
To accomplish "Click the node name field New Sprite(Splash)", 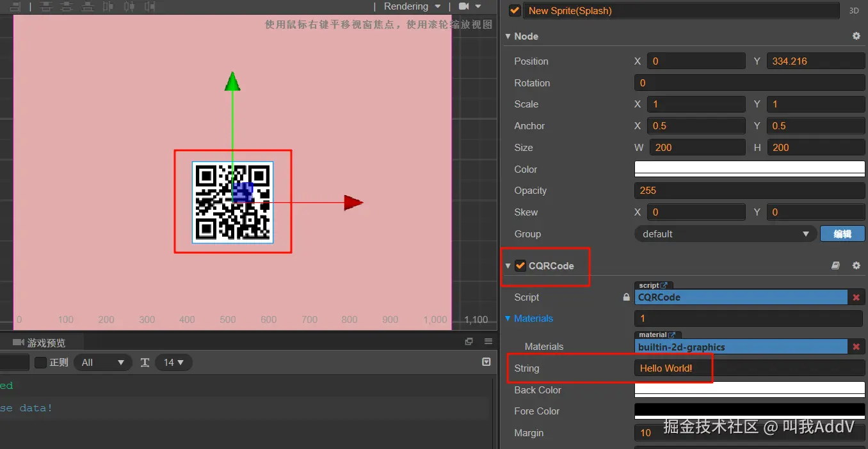I will coord(681,11).
